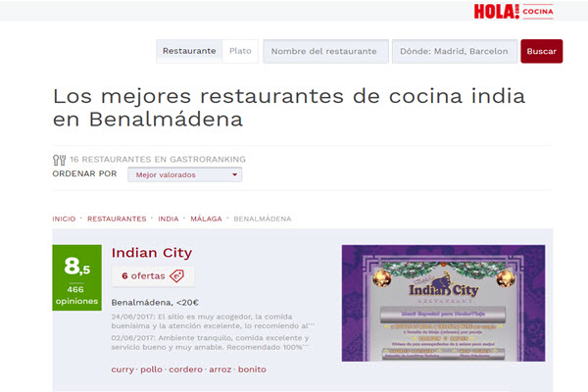
Task: Click BENALMÁDENA breadcrumb text
Action: click(x=262, y=219)
